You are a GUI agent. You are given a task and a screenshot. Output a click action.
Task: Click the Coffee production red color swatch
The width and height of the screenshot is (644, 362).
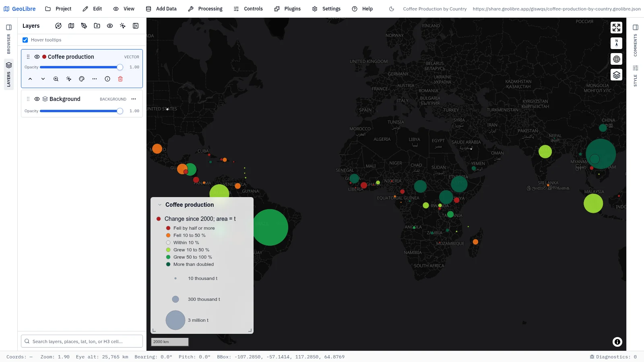pyautogui.click(x=44, y=57)
